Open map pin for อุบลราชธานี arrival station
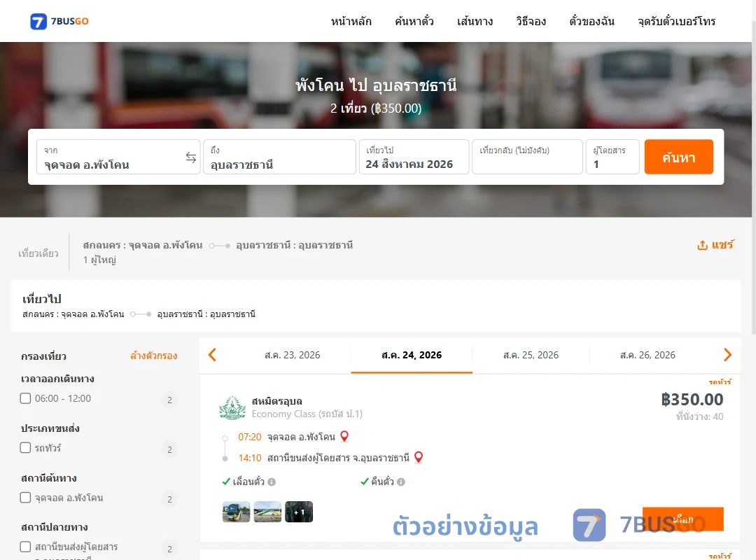Viewport: 756px width, 560px height. click(419, 457)
